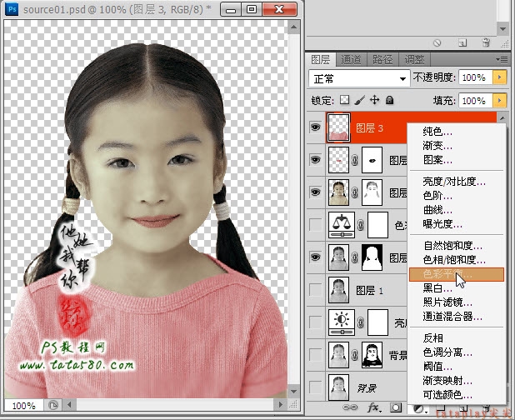Viewport: 515px width, 420px height.
Task: Click the brightness sun adjustment layer icon
Action: pos(342,322)
